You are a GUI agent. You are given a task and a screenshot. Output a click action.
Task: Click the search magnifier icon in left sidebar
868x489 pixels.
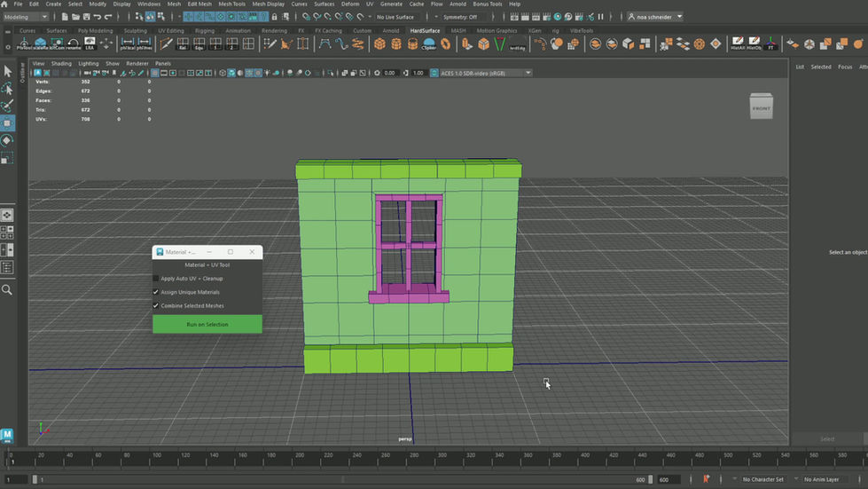(x=7, y=289)
